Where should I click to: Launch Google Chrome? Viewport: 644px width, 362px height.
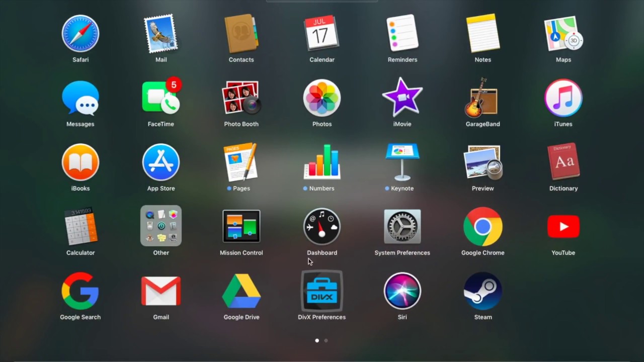483,226
